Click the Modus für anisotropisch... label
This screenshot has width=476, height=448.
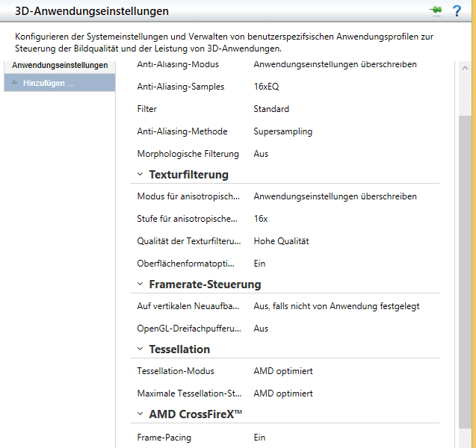tap(188, 196)
